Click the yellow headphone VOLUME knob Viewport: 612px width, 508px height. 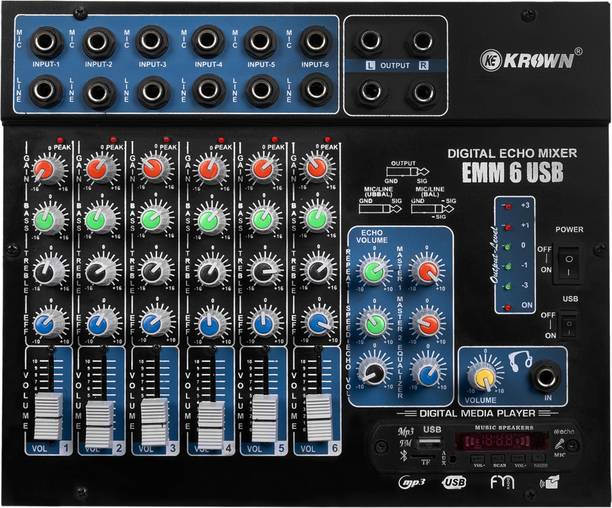pyautogui.click(x=484, y=377)
